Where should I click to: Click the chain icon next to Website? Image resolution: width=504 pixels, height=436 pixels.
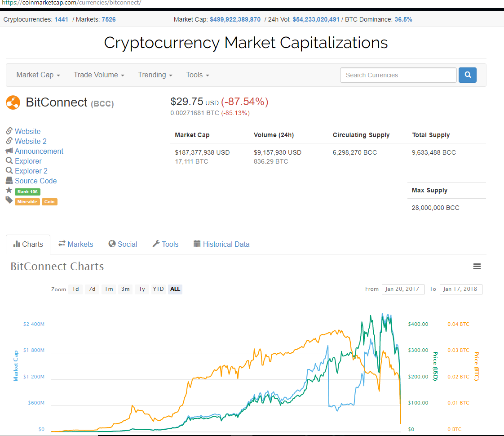pos(9,131)
